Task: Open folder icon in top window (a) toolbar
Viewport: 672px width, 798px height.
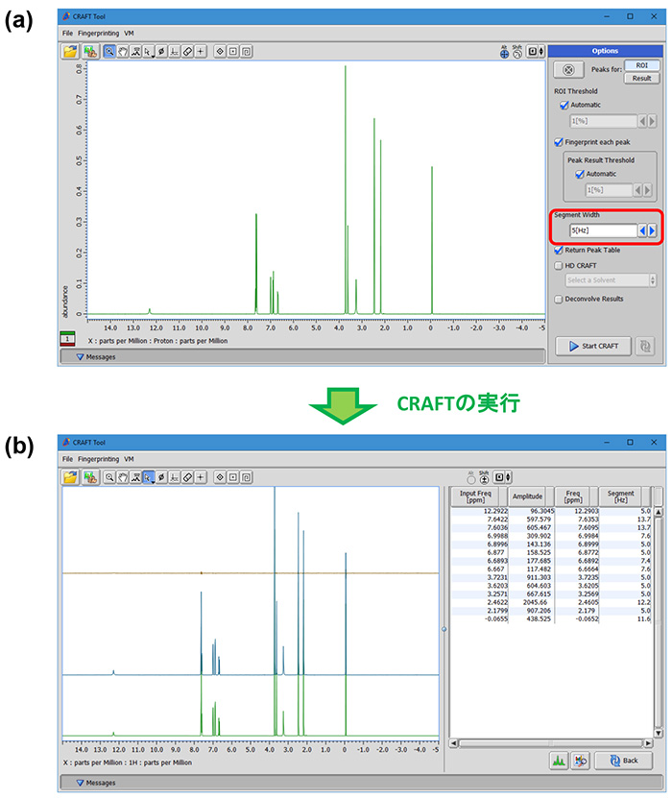Action: 70,52
